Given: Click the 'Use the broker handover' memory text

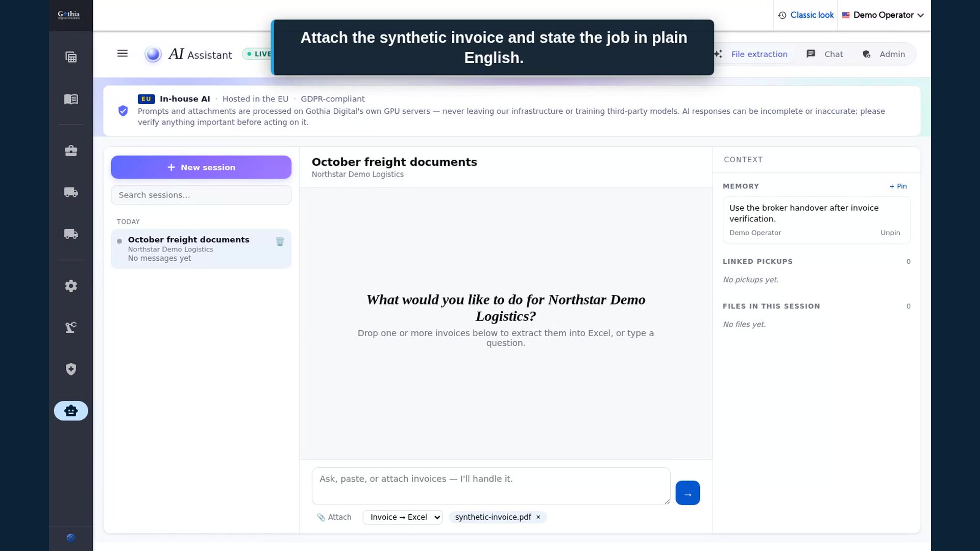Looking at the screenshot, I should tap(804, 213).
